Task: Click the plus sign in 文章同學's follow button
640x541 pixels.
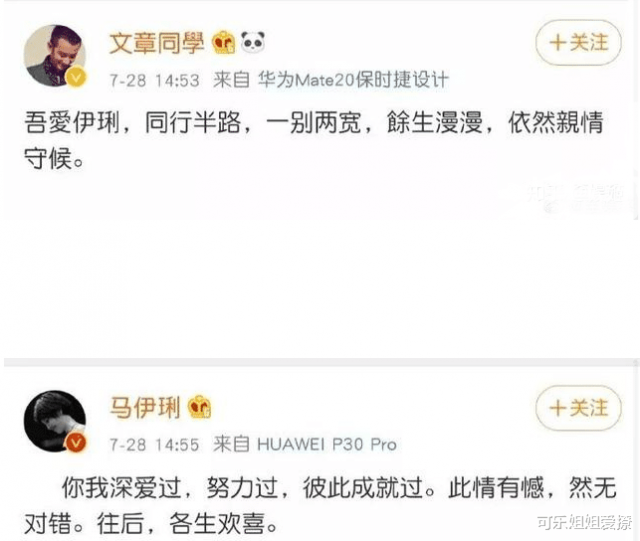Action: [557, 43]
